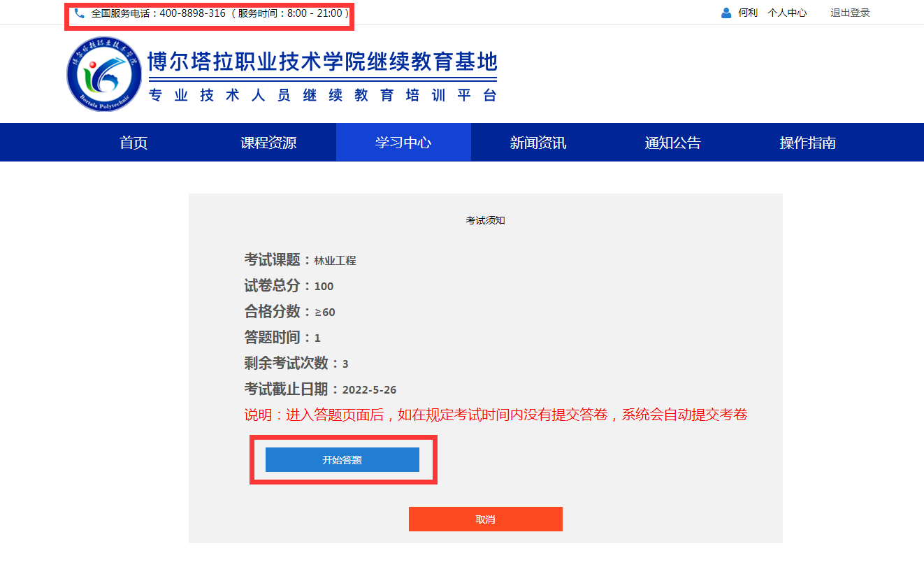Click the 考试课题 林业工程 line
Viewport: 924px width, 567px height.
coord(300,260)
